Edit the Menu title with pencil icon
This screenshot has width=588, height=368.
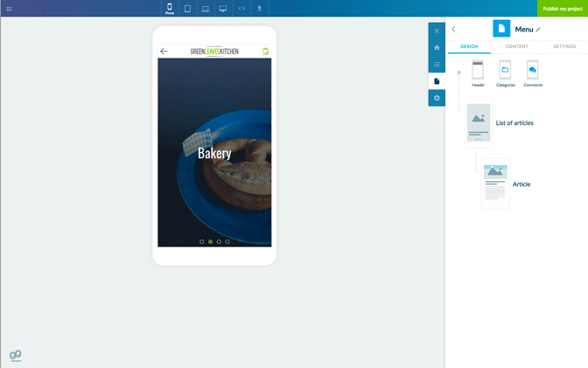[x=538, y=30]
